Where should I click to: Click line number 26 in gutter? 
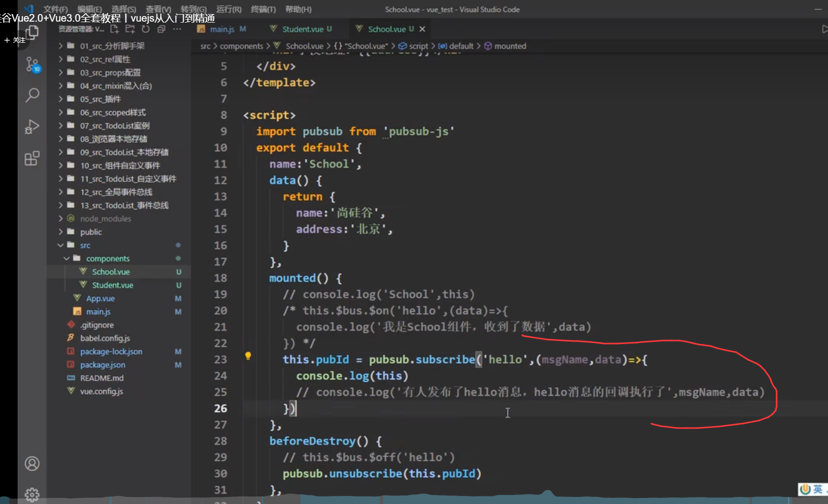click(220, 408)
